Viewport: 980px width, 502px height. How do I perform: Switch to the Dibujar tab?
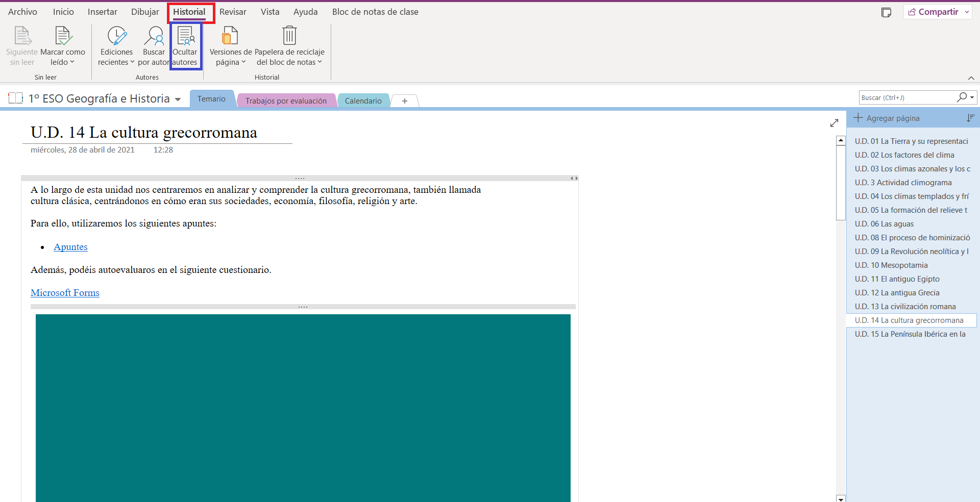point(145,12)
